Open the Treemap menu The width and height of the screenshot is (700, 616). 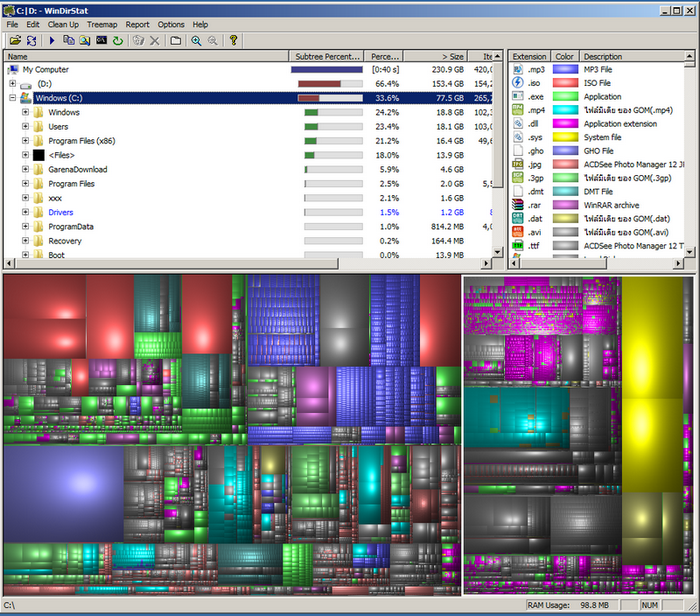102,24
